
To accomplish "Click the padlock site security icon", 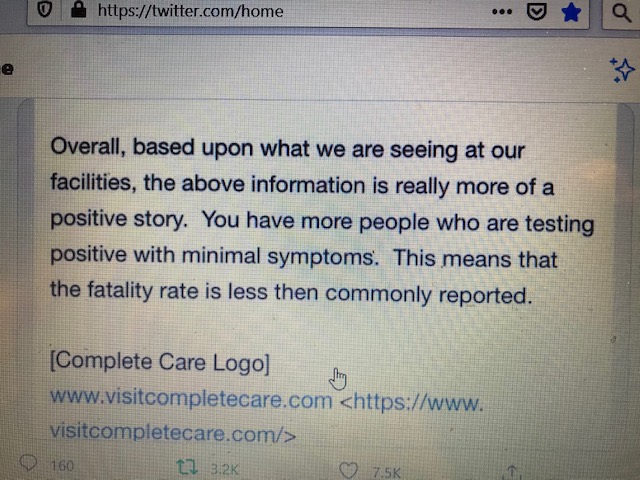I will [77, 11].
